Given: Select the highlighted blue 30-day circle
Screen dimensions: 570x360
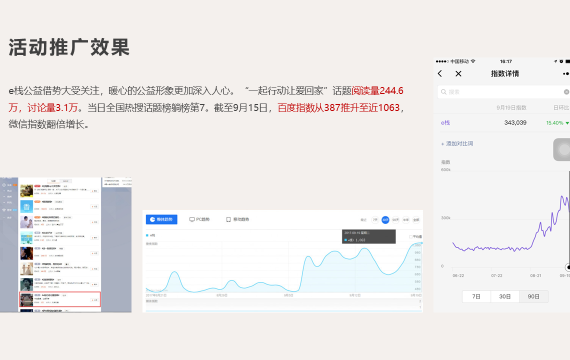Looking at the screenshot, I should [385, 220].
